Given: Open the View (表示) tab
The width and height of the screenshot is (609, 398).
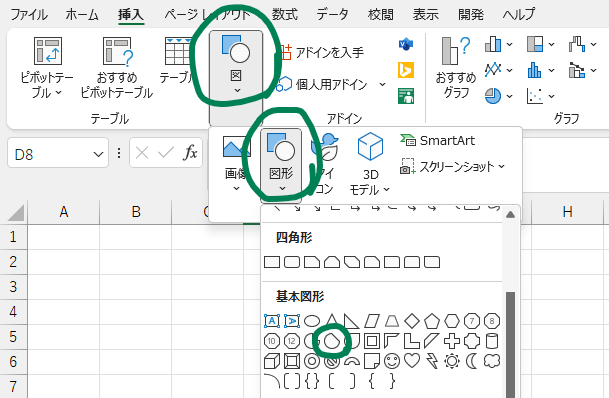Looking at the screenshot, I should point(425,15).
